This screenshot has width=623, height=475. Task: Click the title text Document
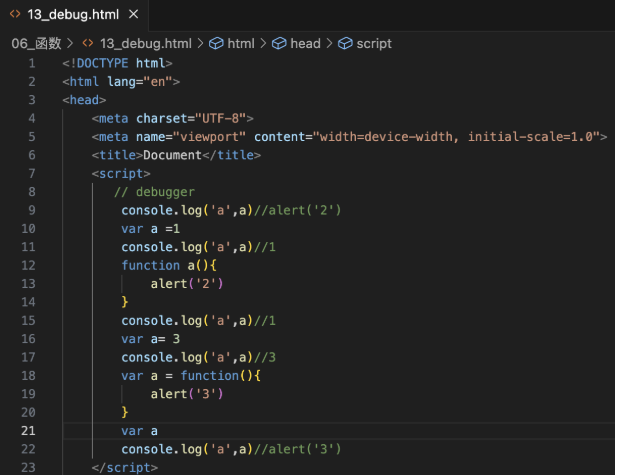172,155
